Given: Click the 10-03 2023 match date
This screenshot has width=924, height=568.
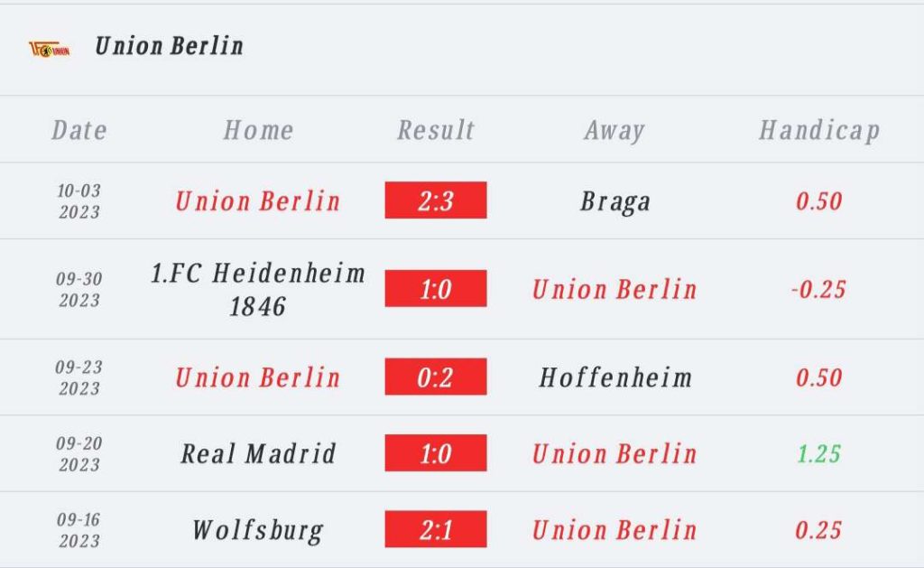Looking at the screenshot, I should [79, 201].
